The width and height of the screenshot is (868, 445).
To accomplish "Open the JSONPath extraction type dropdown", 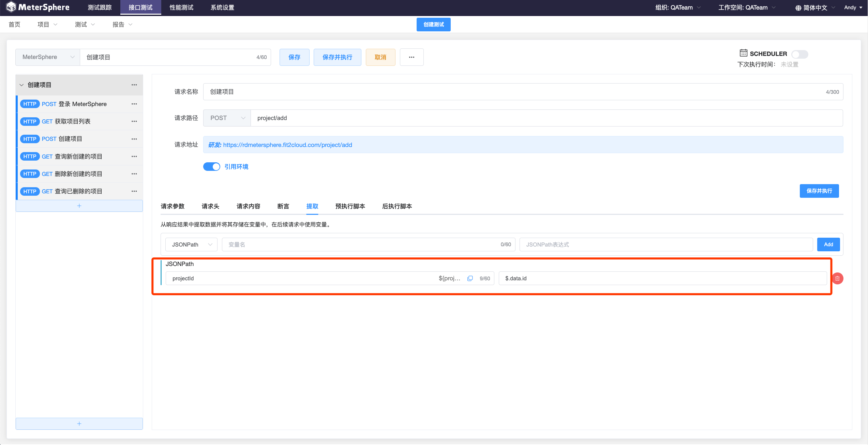I will [191, 244].
